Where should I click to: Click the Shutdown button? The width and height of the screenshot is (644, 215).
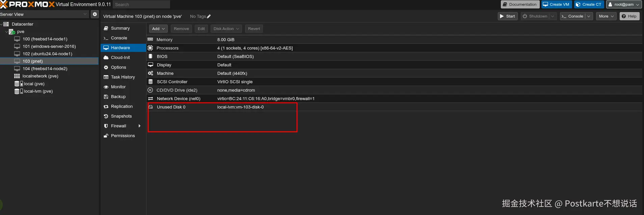point(535,16)
